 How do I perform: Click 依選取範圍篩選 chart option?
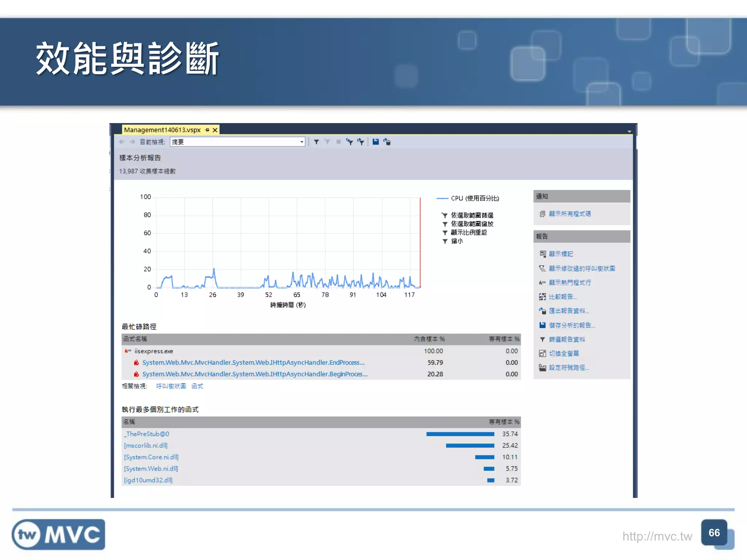click(472, 215)
